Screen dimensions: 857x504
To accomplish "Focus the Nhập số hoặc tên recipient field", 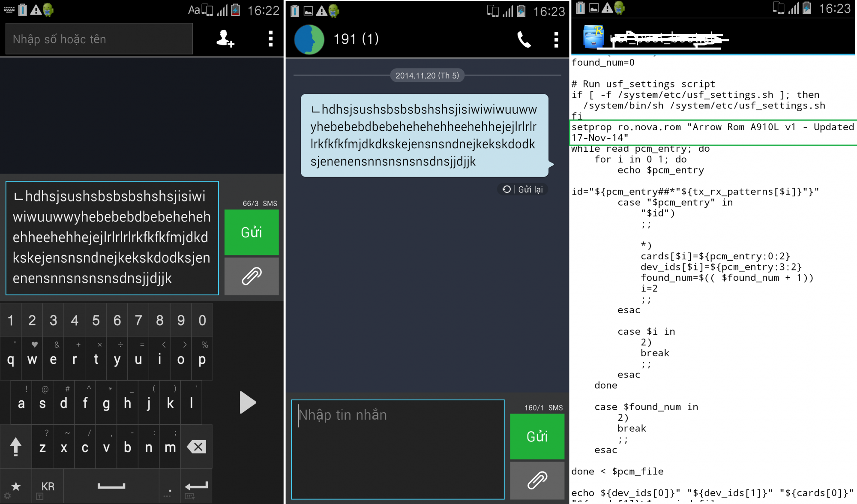I will tap(99, 39).
